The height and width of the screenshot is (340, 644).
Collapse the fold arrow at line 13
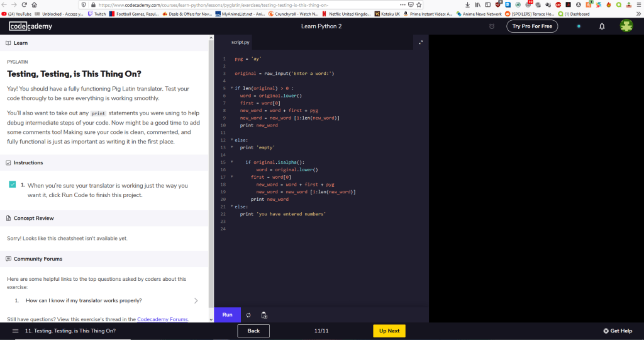pyautogui.click(x=231, y=147)
